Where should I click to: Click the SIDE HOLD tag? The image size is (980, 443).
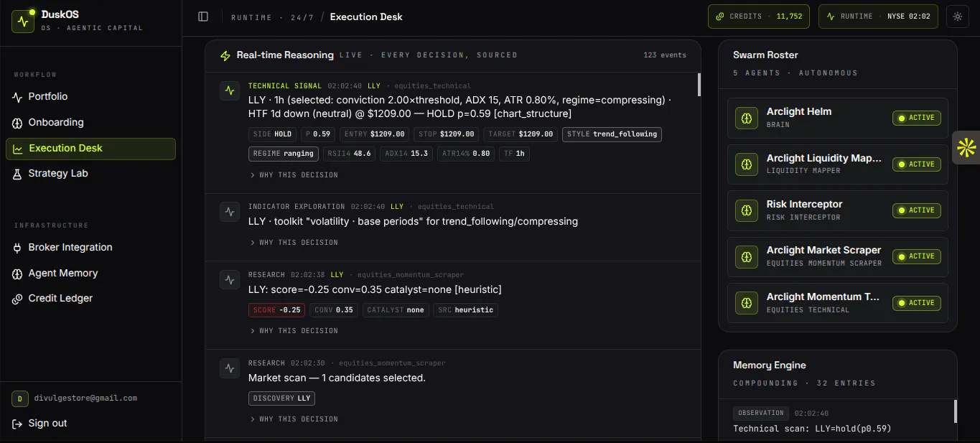click(272, 134)
